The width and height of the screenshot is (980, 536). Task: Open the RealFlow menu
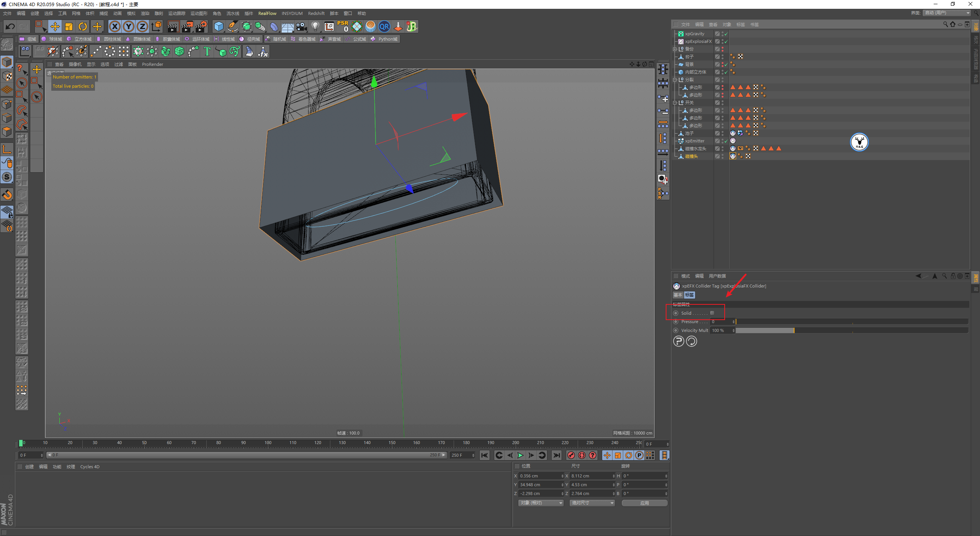click(267, 13)
